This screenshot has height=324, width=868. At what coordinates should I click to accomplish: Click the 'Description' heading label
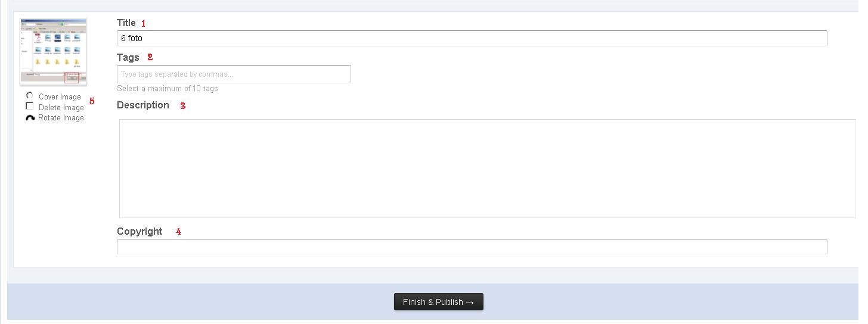(143, 105)
